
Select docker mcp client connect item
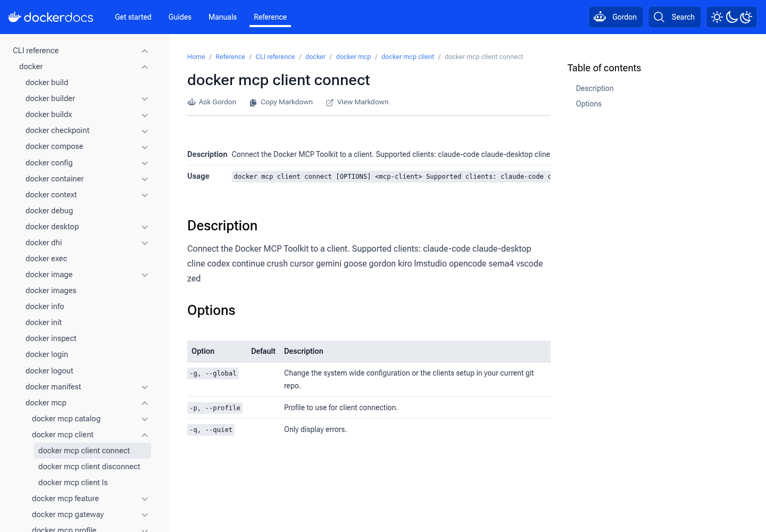click(93, 451)
